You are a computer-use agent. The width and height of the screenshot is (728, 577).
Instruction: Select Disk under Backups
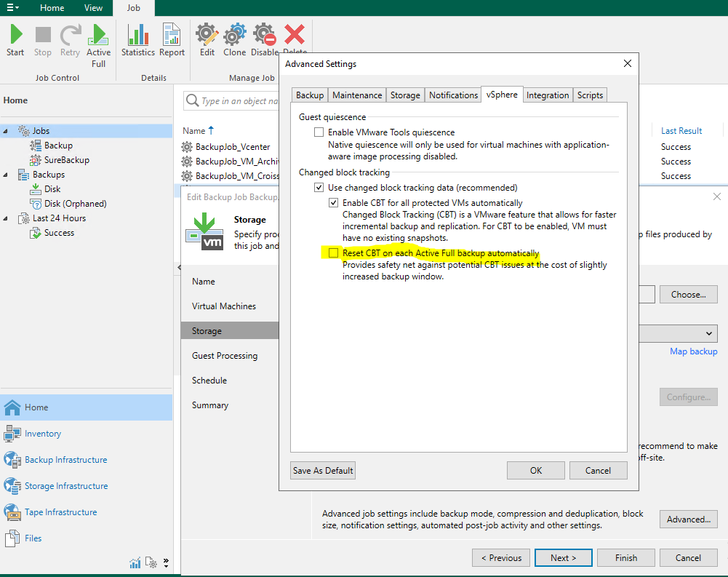tap(52, 189)
